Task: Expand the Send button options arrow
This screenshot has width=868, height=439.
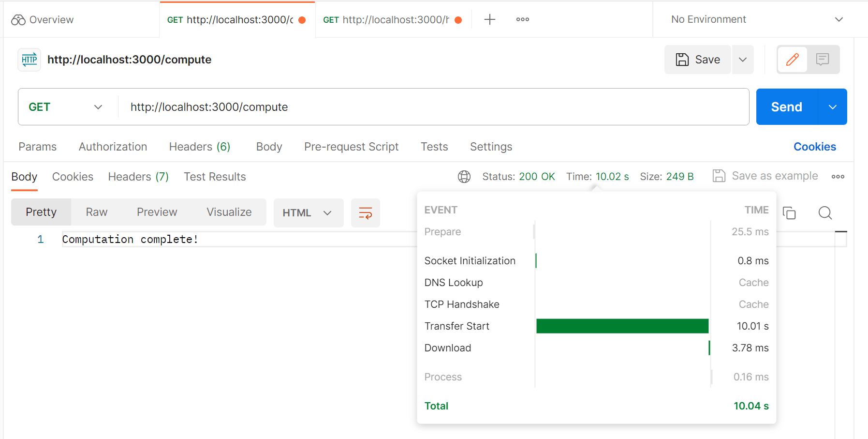Action: tap(832, 107)
